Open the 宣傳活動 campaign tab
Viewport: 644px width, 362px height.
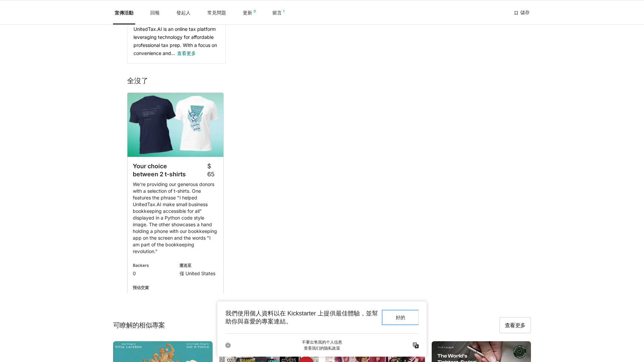point(124,13)
